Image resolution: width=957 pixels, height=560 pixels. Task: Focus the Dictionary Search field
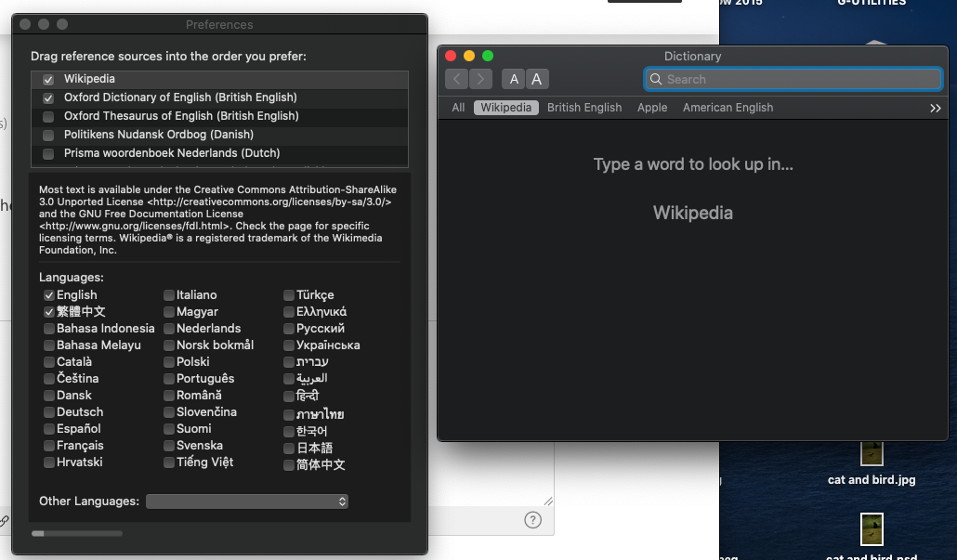793,79
